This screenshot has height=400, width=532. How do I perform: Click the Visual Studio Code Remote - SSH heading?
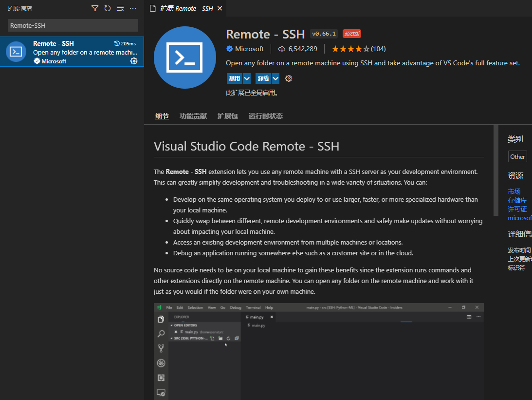coord(246,146)
